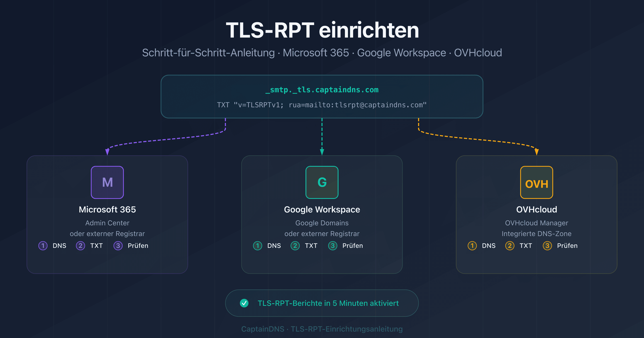644x338 pixels.
Task: Click the Prüfen label in Google Workspace card
Action: tap(352, 246)
